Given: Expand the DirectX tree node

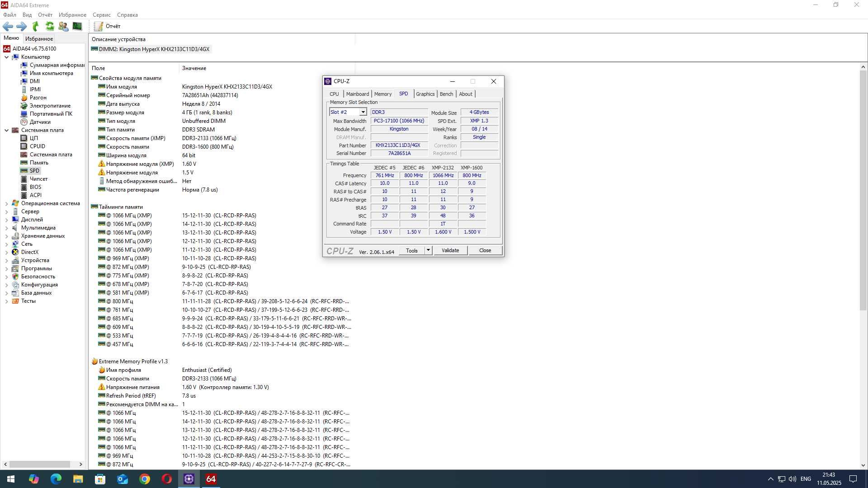Looking at the screenshot, I should pos(6,253).
